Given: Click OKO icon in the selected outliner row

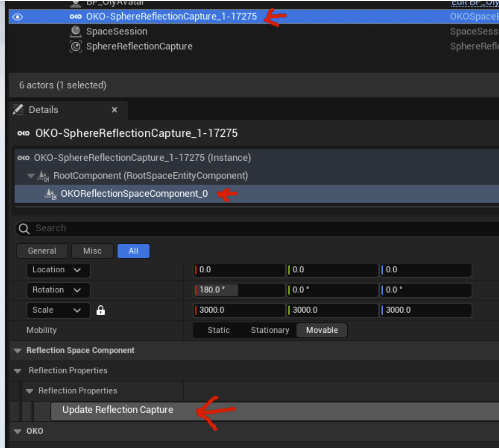Looking at the screenshot, I should pyautogui.click(x=76, y=16).
